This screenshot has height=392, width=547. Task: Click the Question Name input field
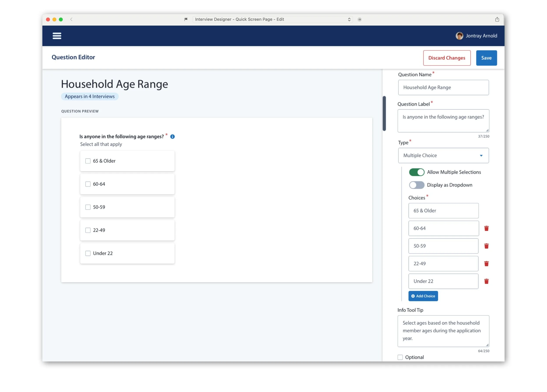tap(443, 87)
